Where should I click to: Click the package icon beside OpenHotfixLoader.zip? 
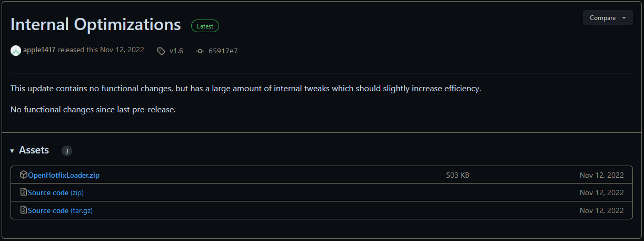click(23, 175)
